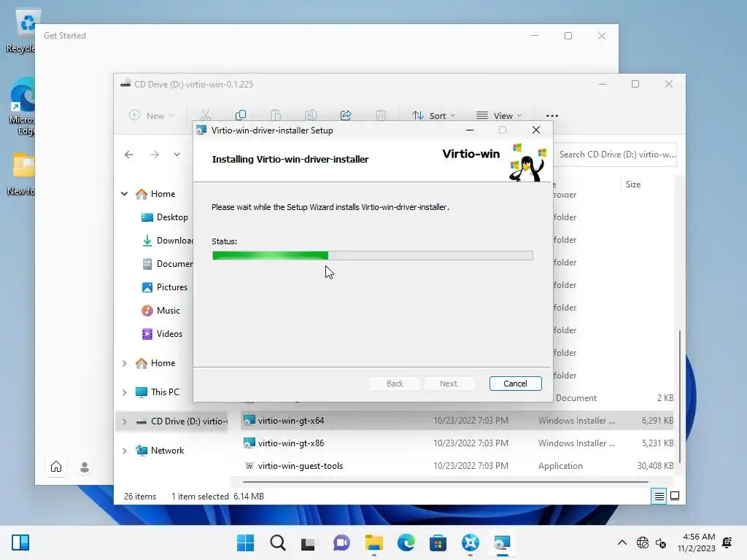Screen dimensions: 747x560
Task: Click the disabled Back button in Setup
Action: click(x=395, y=384)
